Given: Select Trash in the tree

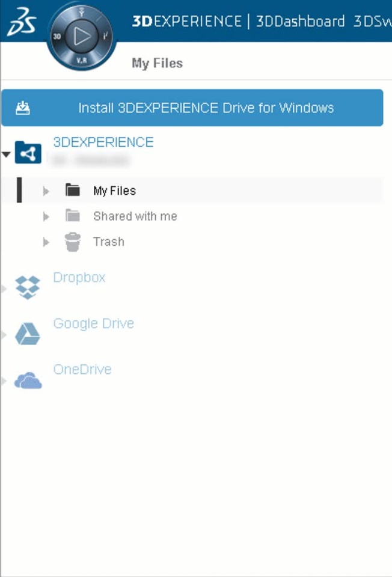Looking at the screenshot, I should [109, 242].
